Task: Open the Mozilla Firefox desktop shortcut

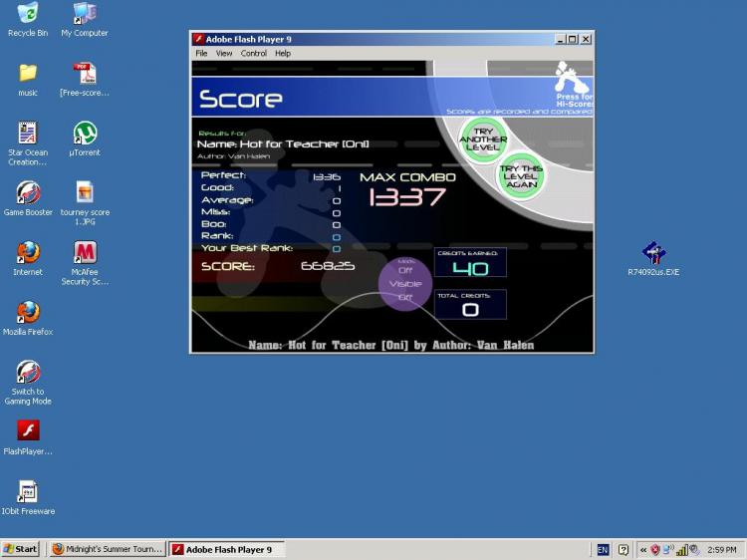Action: [28, 319]
